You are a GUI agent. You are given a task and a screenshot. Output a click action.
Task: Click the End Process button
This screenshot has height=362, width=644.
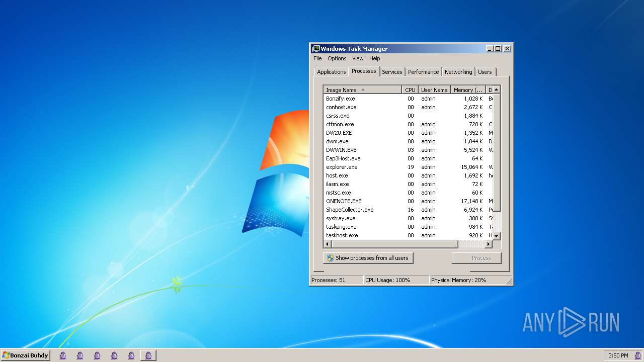tap(476, 258)
